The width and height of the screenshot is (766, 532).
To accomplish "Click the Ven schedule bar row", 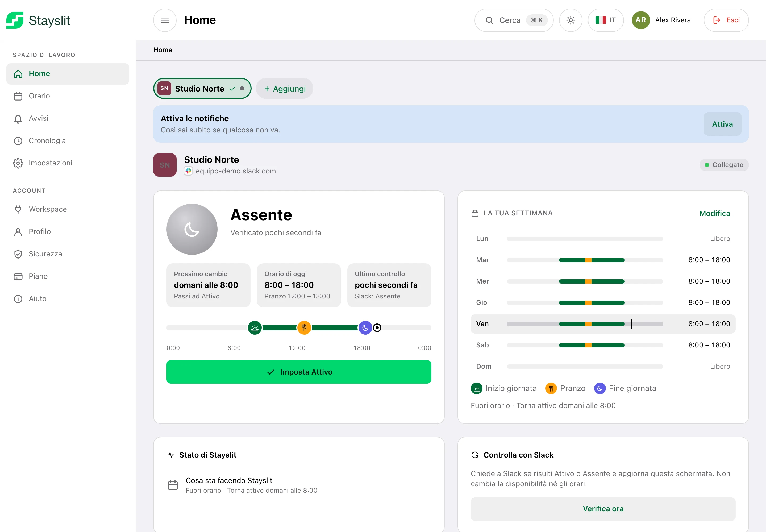I will 603,324.
